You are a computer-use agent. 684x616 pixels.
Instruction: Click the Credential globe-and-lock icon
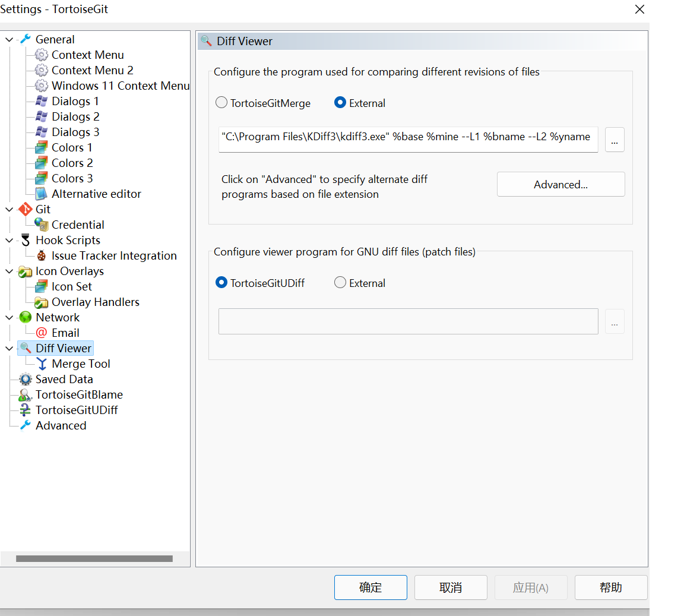tap(42, 225)
